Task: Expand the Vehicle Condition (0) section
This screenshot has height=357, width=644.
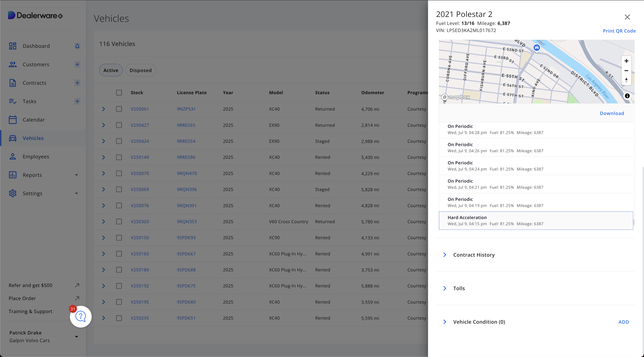Action: click(x=445, y=322)
